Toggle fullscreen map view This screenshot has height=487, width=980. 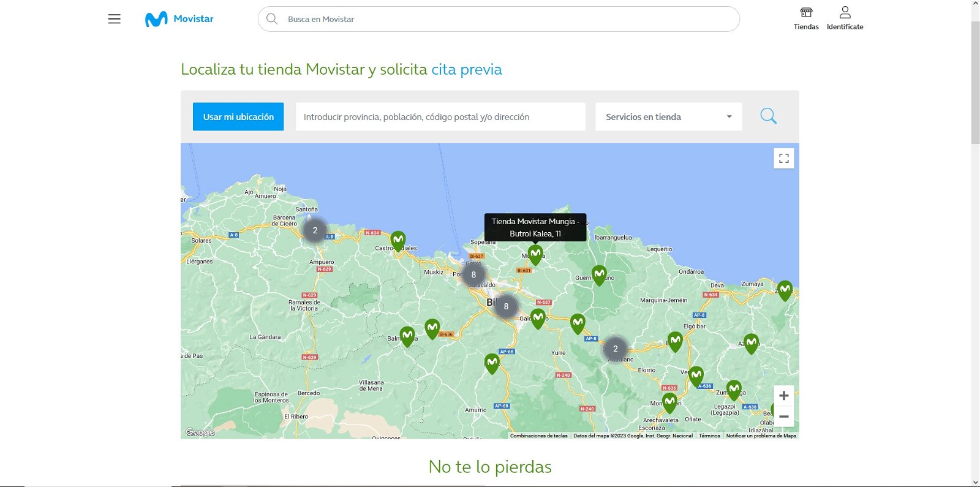783,159
